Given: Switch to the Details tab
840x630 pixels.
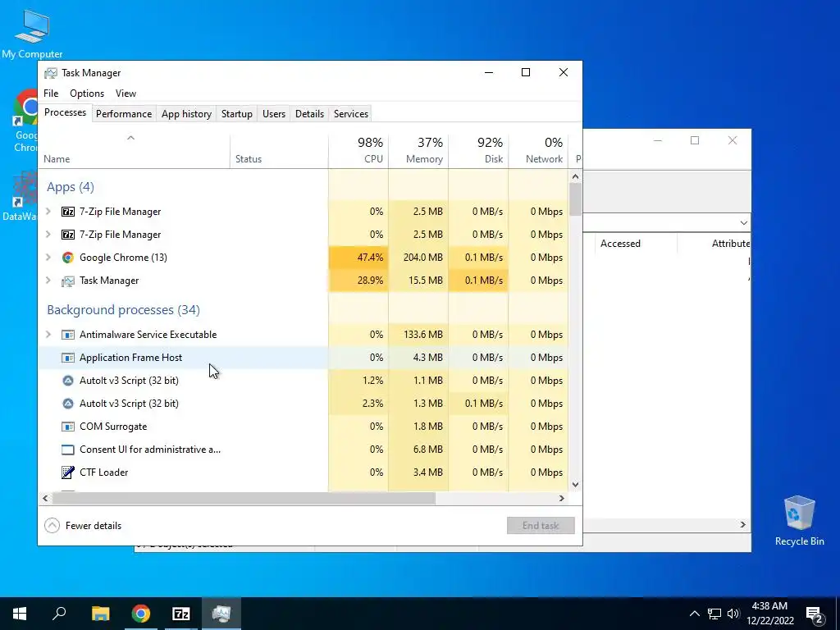Looking at the screenshot, I should [309, 114].
